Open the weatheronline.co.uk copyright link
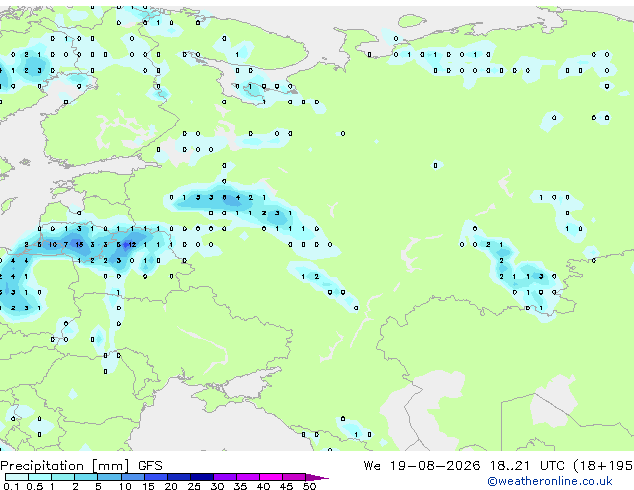The width and height of the screenshot is (634, 490). tap(549, 481)
